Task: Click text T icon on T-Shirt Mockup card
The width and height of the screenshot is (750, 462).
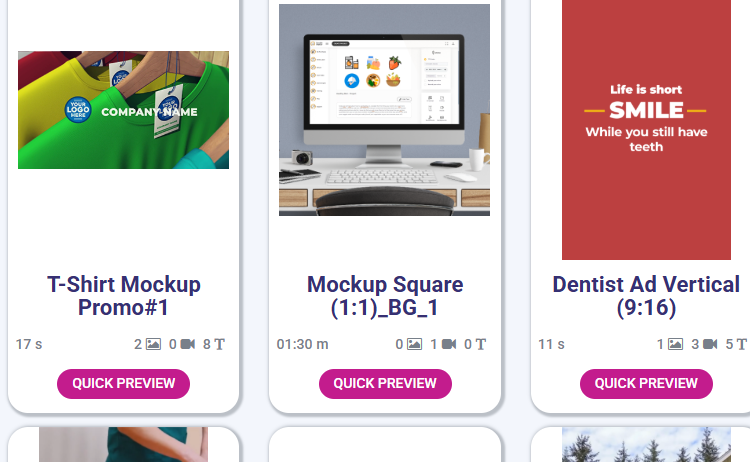Action: (219, 344)
